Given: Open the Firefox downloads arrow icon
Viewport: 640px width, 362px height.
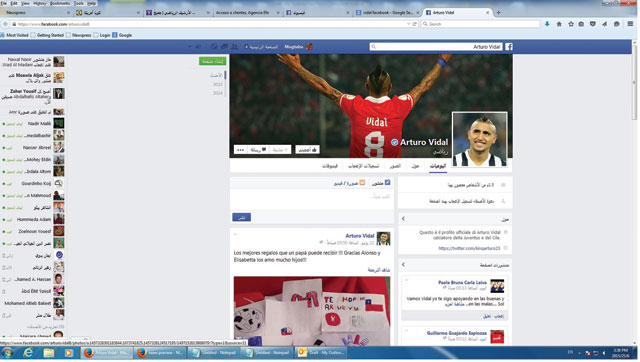Looking at the screenshot, I should click(x=547, y=24).
